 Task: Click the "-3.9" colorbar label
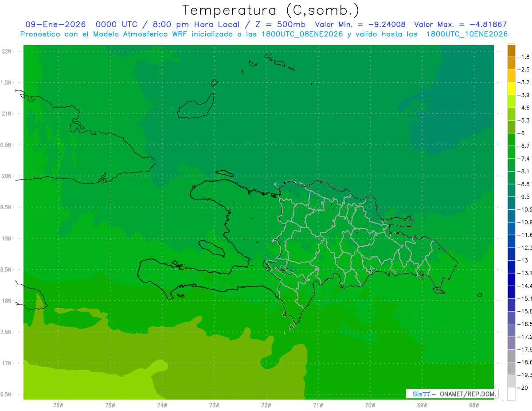[524, 95]
